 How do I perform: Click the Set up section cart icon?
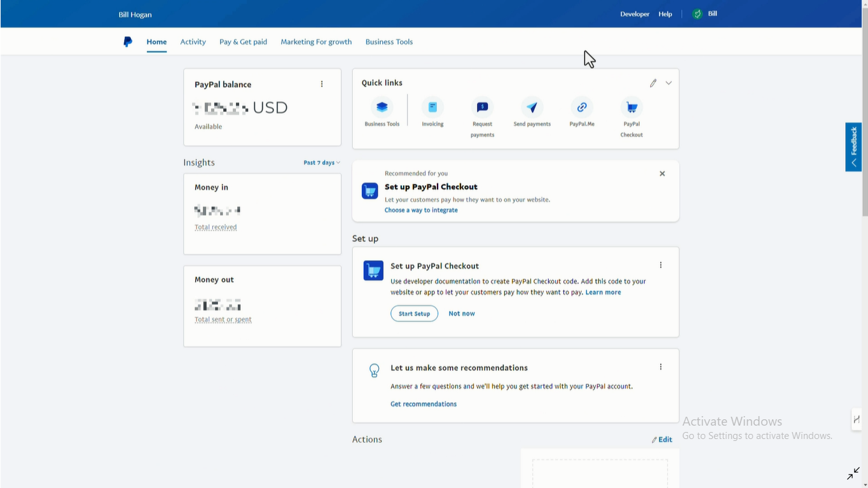point(373,270)
